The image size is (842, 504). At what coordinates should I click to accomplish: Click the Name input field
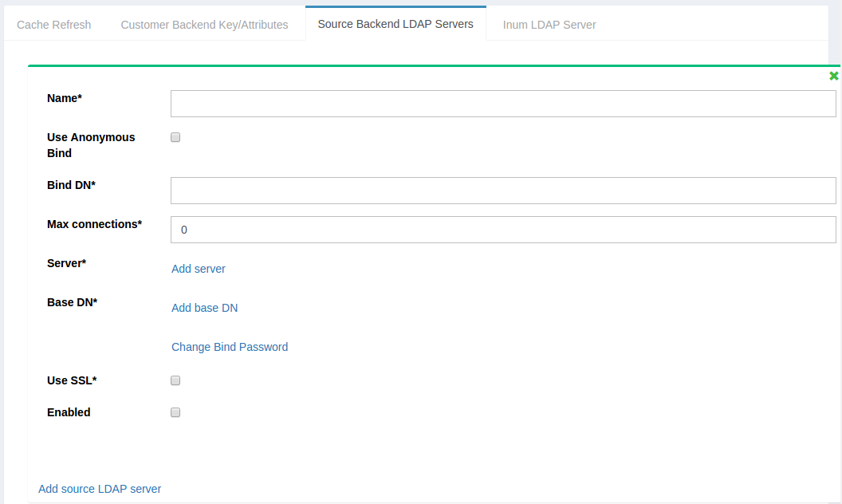[x=503, y=103]
